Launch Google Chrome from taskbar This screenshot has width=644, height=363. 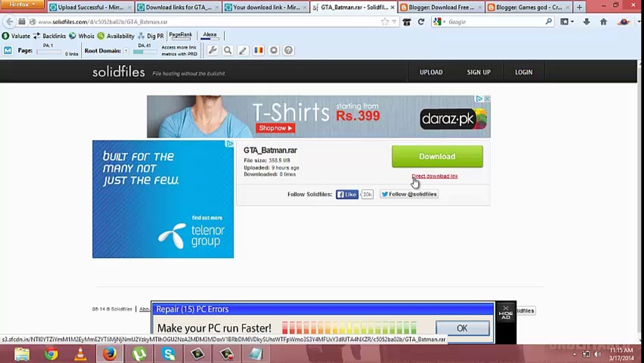point(51,354)
